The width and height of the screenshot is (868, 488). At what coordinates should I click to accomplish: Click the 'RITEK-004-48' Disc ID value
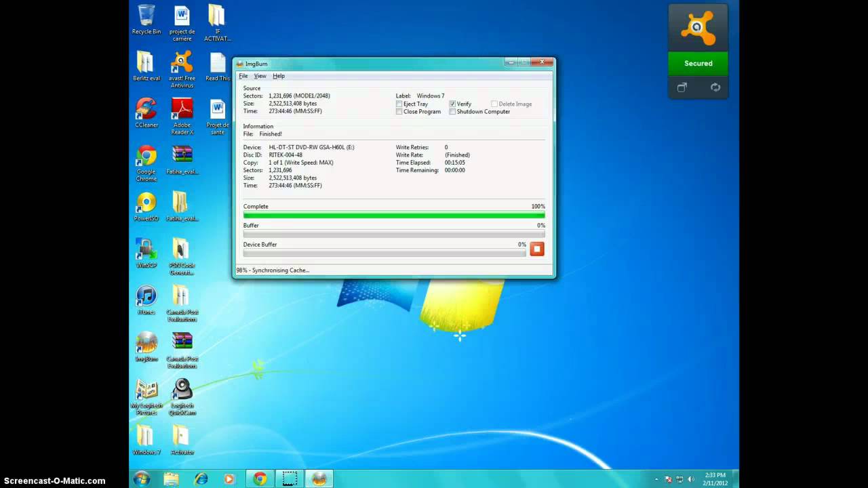285,155
